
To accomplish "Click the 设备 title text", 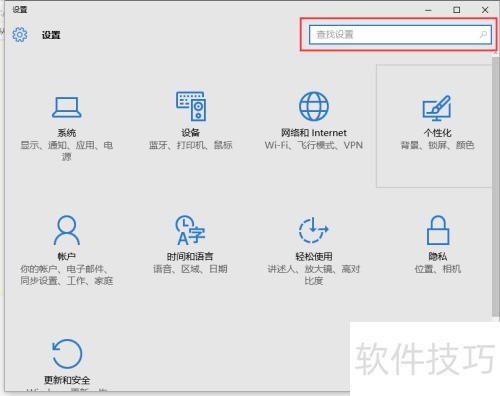I will (x=191, y=133).
